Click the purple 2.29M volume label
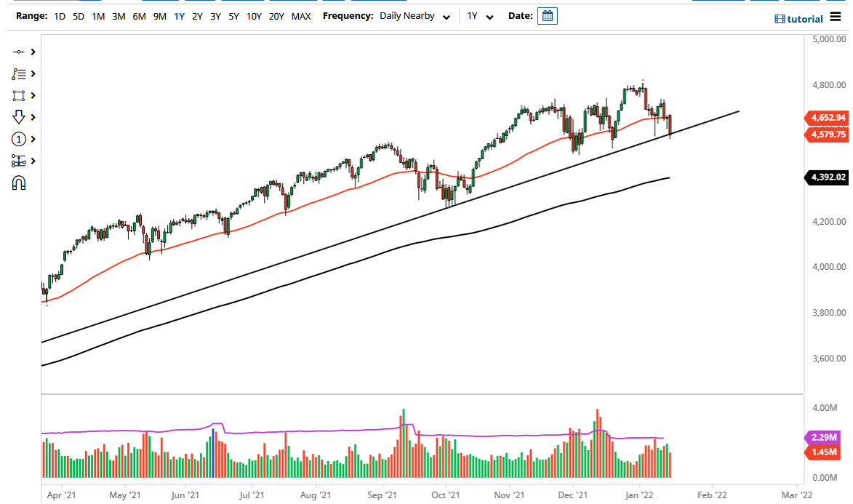853x504 pixels. (825, 438)
